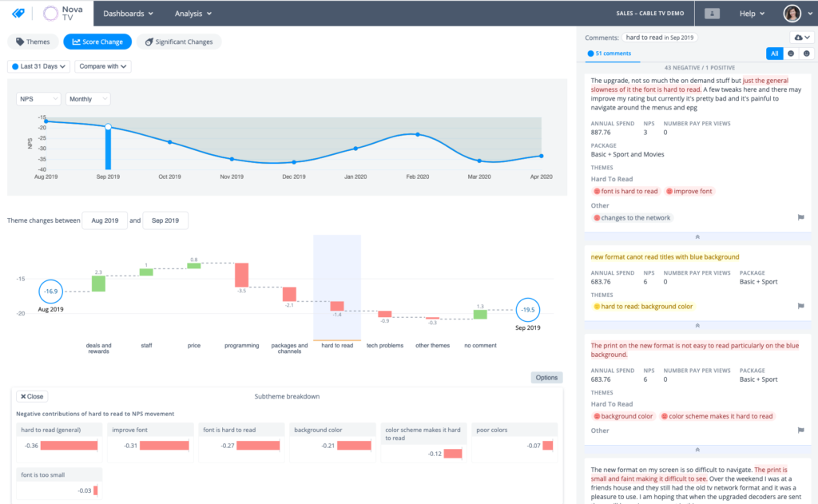Click the background color subtheme card

point(332,442)
